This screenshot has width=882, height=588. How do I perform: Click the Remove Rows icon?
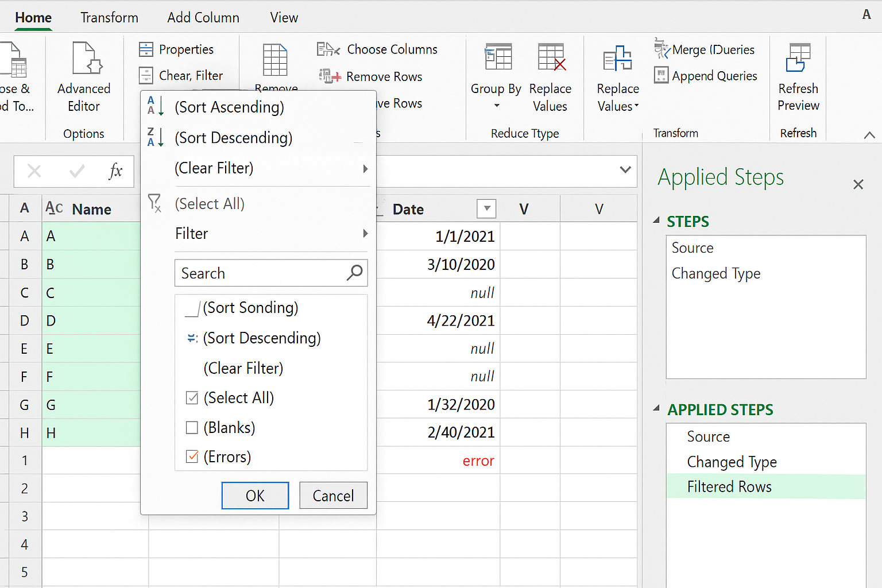coord(330,76)
